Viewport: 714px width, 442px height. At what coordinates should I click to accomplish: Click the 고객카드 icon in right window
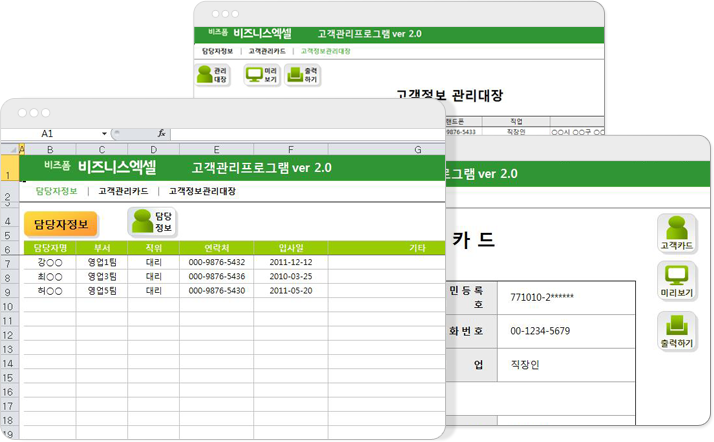pos(677,233)
